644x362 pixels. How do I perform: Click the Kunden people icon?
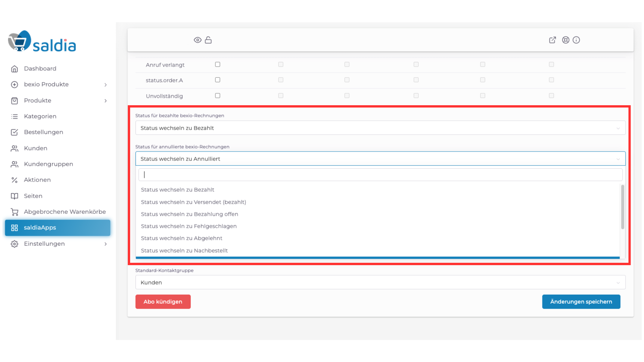coord(14,148)
